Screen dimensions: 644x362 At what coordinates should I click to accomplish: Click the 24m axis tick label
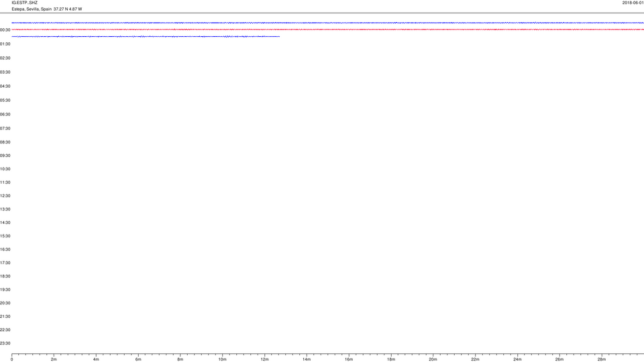(x=517, y=359)
